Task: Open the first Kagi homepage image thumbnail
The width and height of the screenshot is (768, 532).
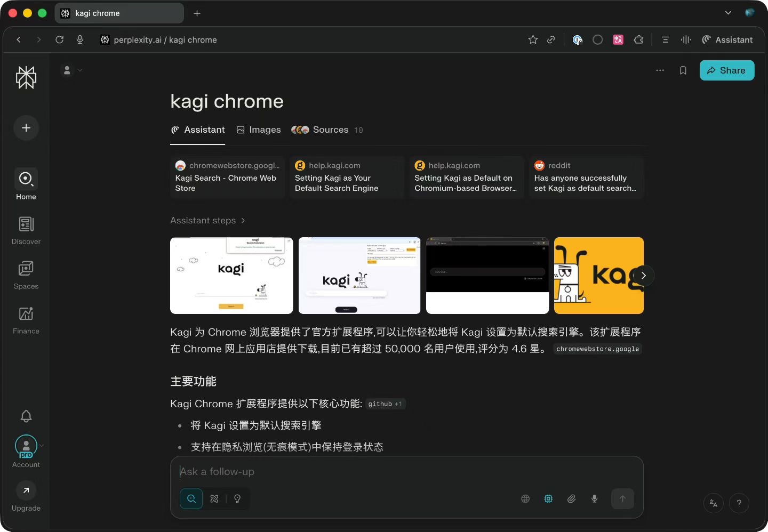Action: 231,276
